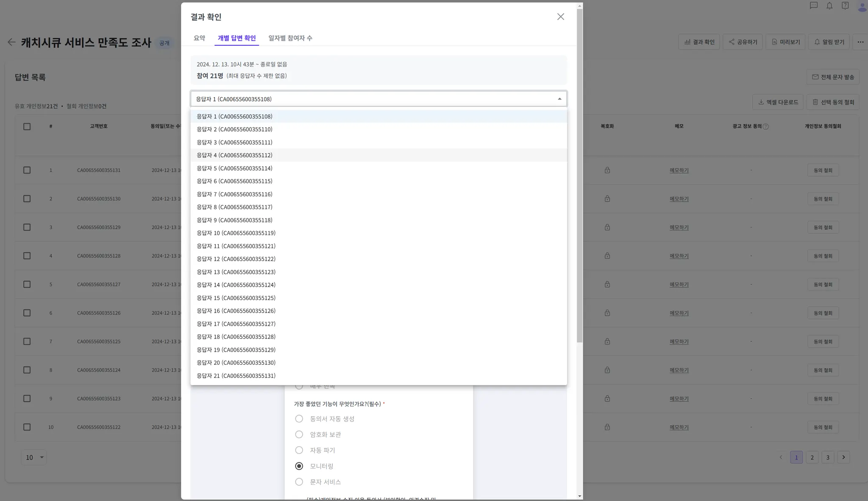Tick the checkbox for row 5

pos(27,284)
